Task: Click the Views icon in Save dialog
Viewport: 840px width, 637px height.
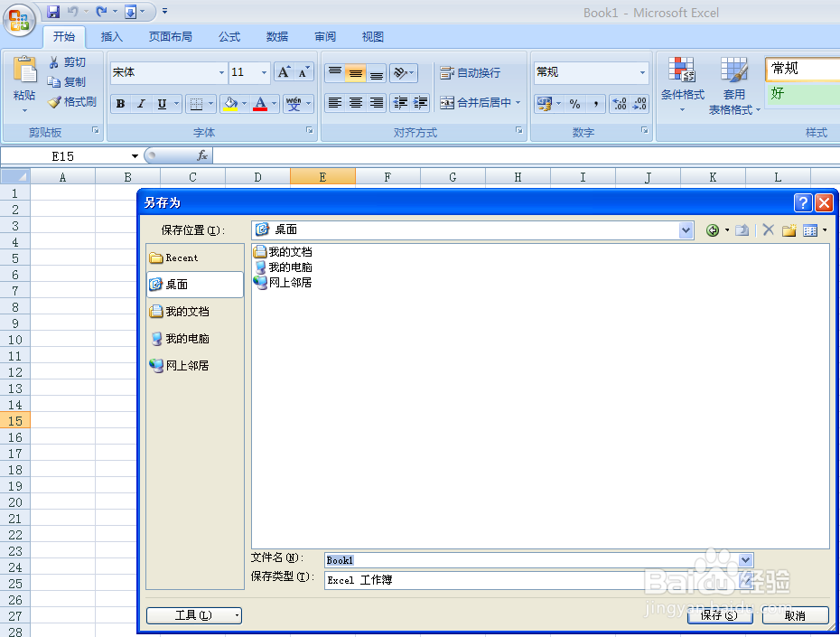Action: 810,230
